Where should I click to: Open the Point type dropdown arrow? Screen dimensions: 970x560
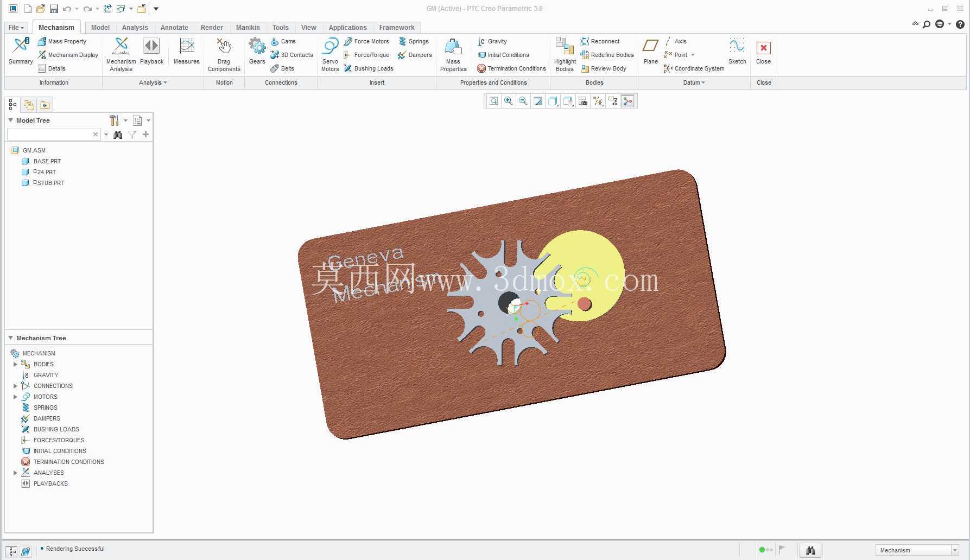(x=693, y=55)
